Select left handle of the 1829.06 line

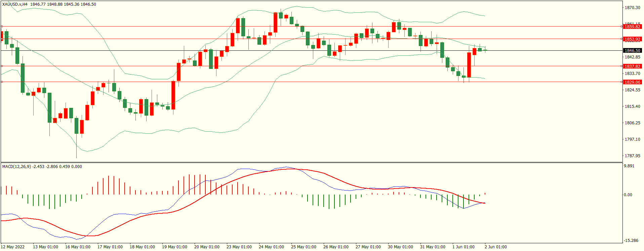click(x=2, y=82)
